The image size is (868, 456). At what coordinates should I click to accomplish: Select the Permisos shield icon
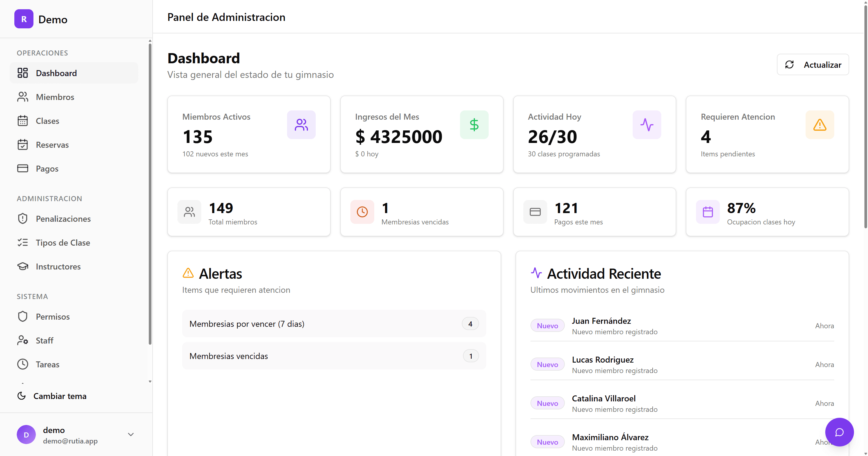click(23, 316)
